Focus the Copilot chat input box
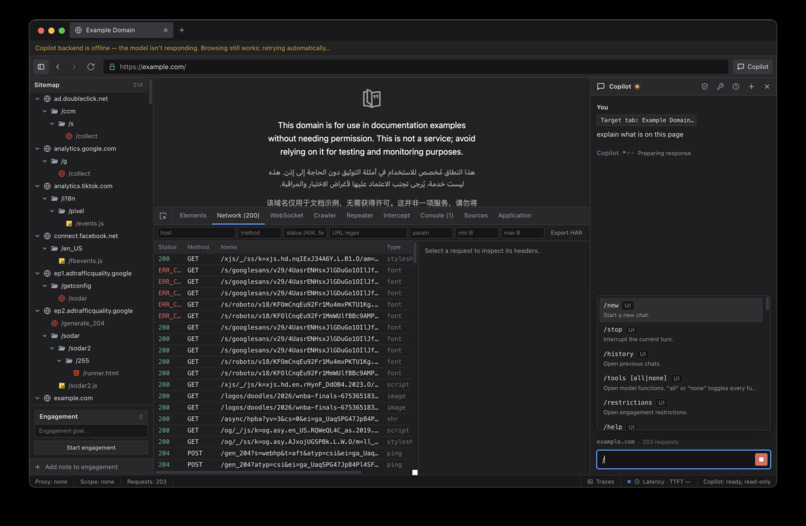 675,459
